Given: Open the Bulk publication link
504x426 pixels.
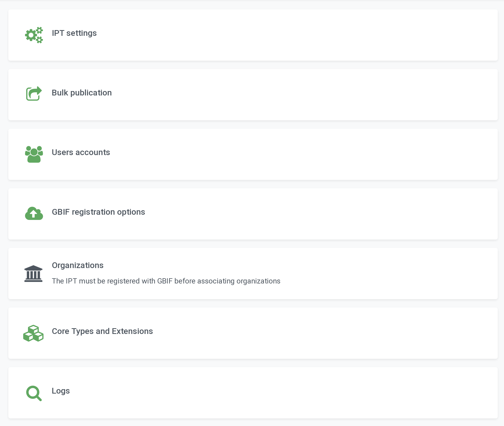Looking at the screenshot, I should coord(82,93).
